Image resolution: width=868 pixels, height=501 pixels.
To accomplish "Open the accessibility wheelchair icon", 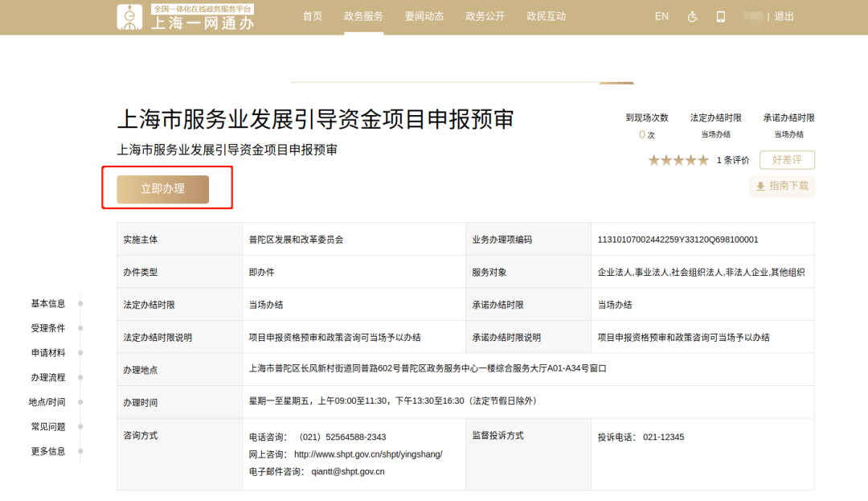I will pos(693,17).
